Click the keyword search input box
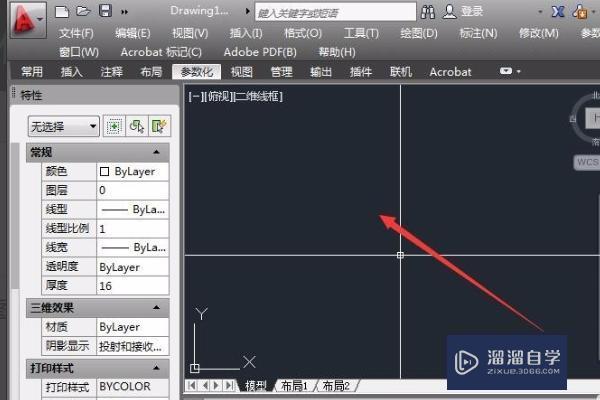This screenshot has width=600, height=400. click(x=335, y=12)
